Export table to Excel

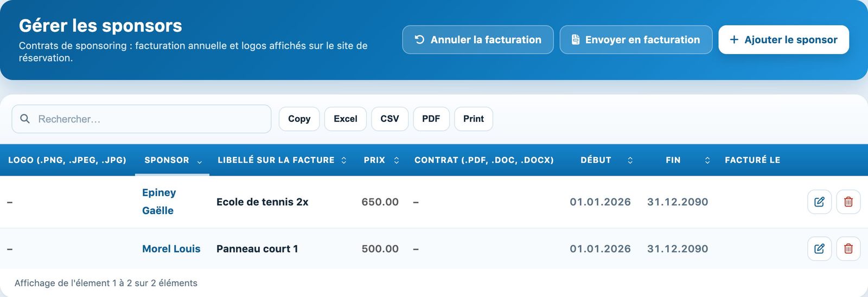(346, 119)
